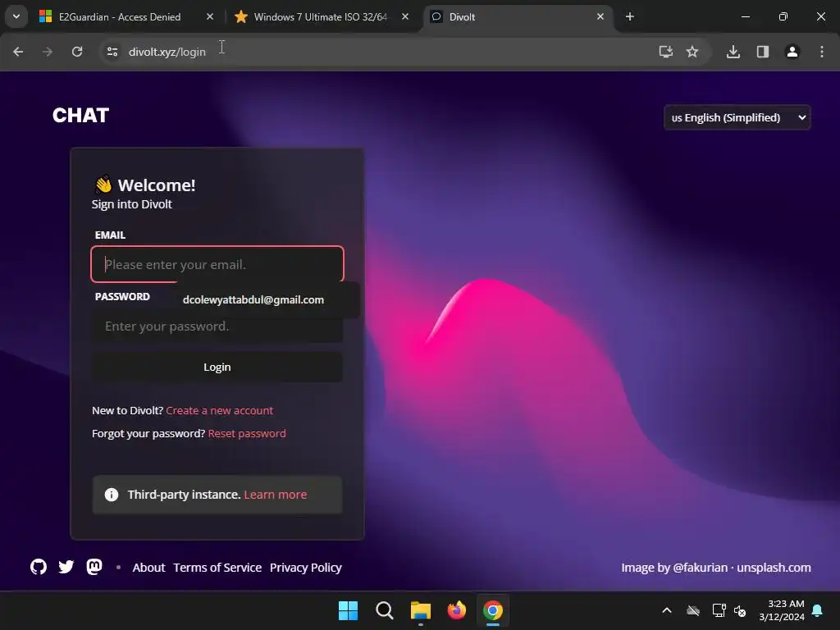The width and height of the screenshot is (840, 630).
Task: Open the Terms of Service link
Action: 217,568
